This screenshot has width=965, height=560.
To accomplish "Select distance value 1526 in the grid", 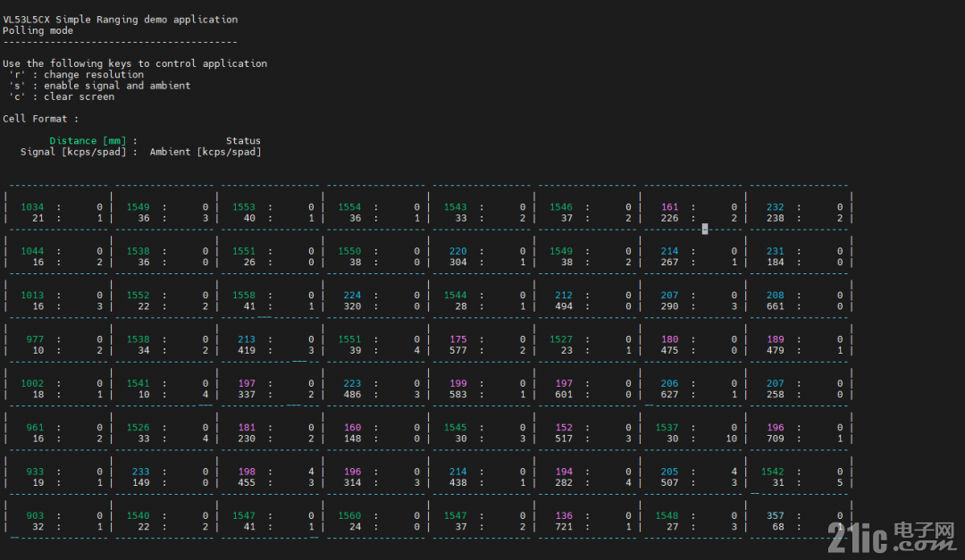I will 138,429.
